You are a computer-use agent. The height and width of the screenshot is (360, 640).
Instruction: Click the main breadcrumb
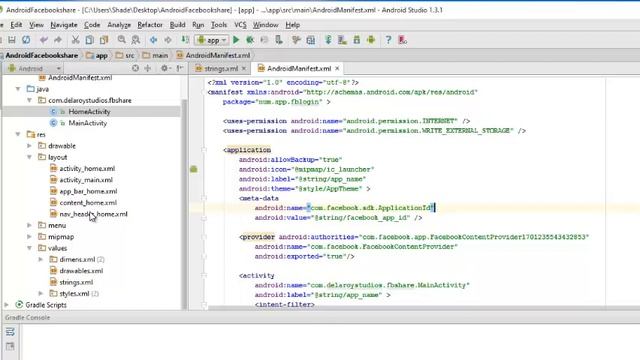tap(156, 55)
